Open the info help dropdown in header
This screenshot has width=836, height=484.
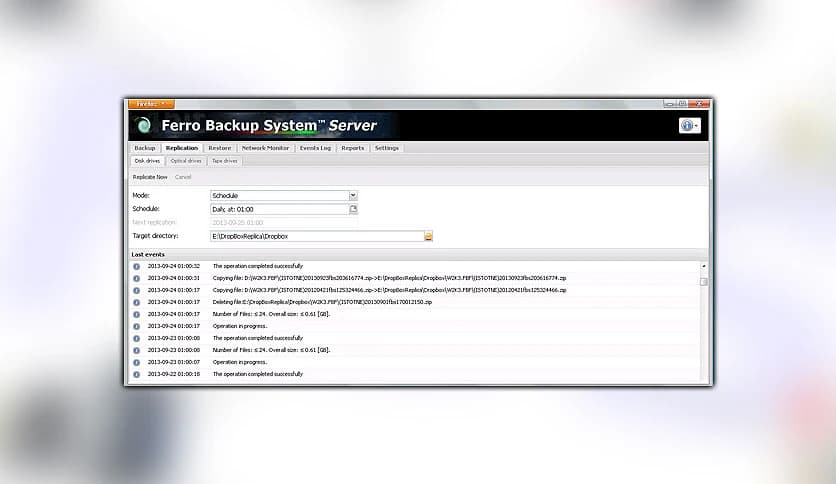pyautogui.click(x=689, y=125)
